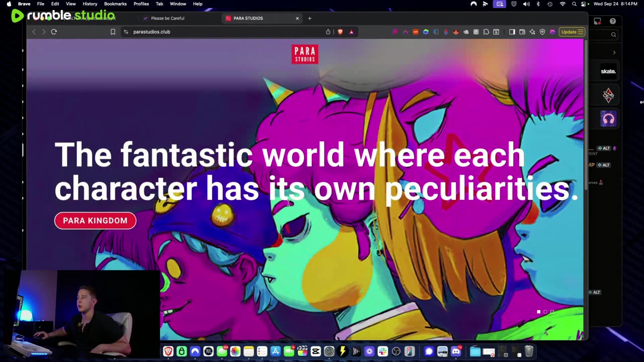Image resolution: width=644 pixels, height=362 pixels.
Task: Click the Wi-Fi status icon
Action: (x=562, y=4)
